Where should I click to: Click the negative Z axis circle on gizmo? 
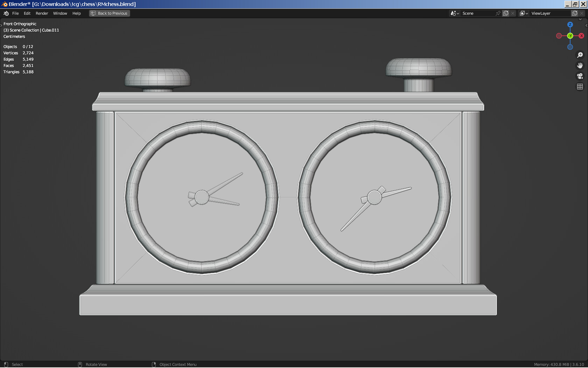pyautogui.click(x=570, y=47)
